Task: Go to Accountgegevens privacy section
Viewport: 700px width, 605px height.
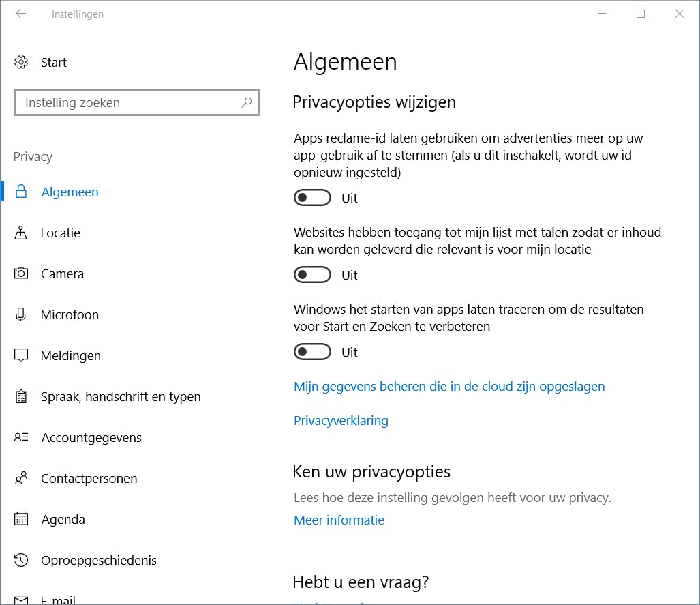Action: (x=91, y=438)
